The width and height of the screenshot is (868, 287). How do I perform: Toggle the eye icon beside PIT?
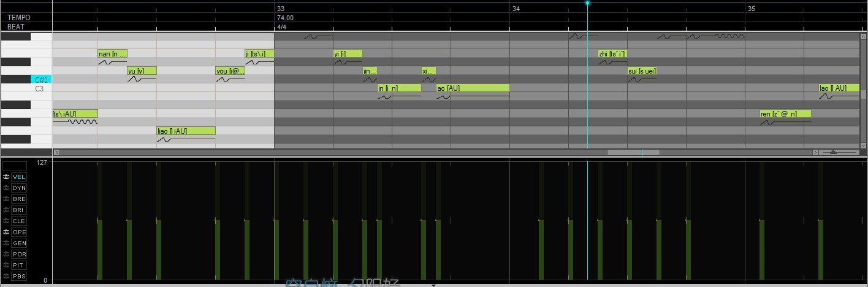tap(6, 265)
